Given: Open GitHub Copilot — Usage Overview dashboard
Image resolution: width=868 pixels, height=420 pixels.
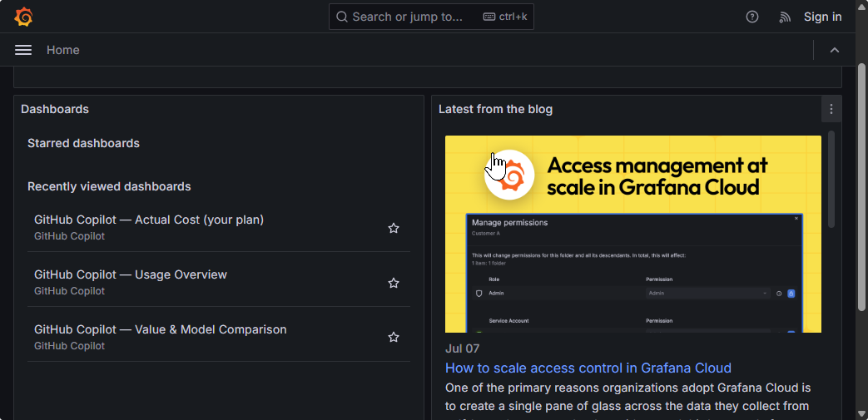Looking at the screenshot, I should tap(131, 274).
